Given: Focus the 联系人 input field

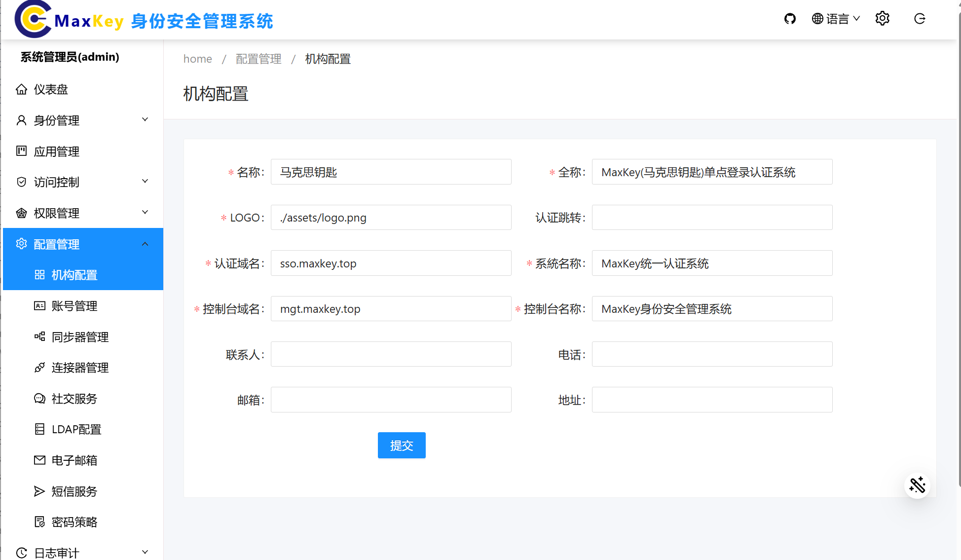Looking at the screenshot, I should 391,354.
